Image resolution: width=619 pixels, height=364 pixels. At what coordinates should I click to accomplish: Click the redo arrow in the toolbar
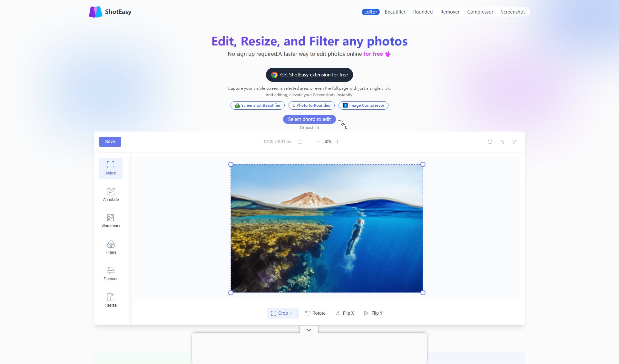click(514, 142)
